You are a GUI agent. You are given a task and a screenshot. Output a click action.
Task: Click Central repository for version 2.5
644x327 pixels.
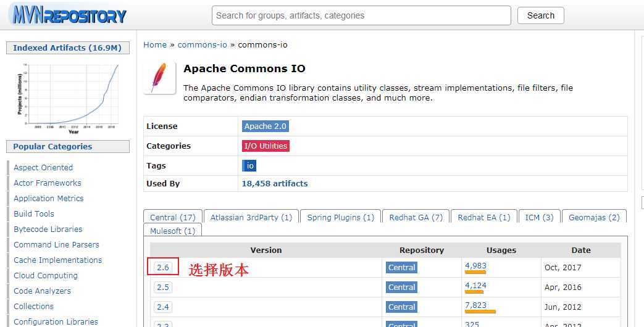402,287
